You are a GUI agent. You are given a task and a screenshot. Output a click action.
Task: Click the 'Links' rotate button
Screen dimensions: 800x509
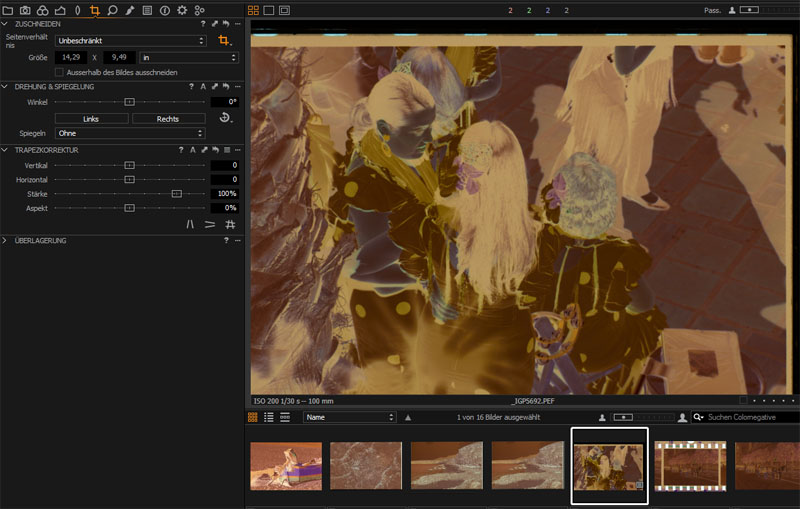(x=91, y=118)
